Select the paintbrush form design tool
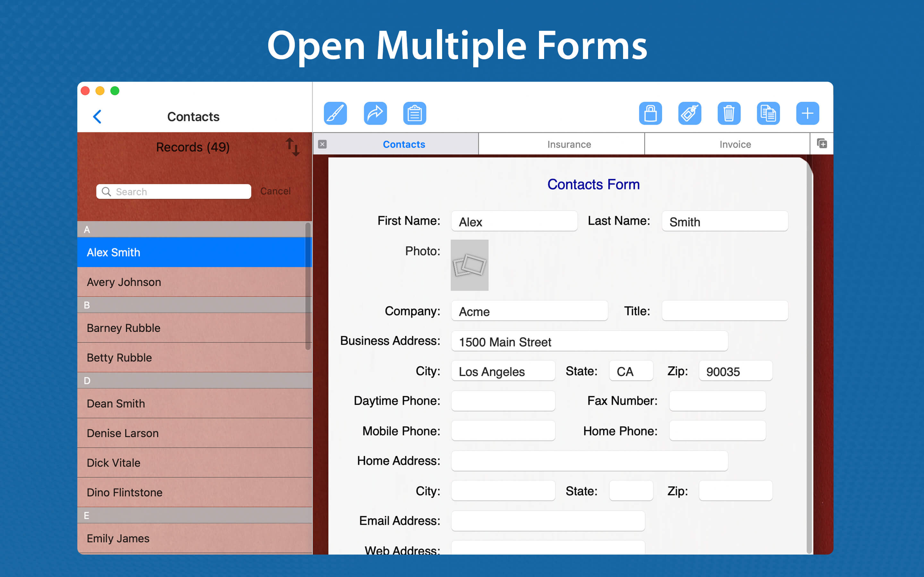Screen dimensions: 924x577 point(335,113)
